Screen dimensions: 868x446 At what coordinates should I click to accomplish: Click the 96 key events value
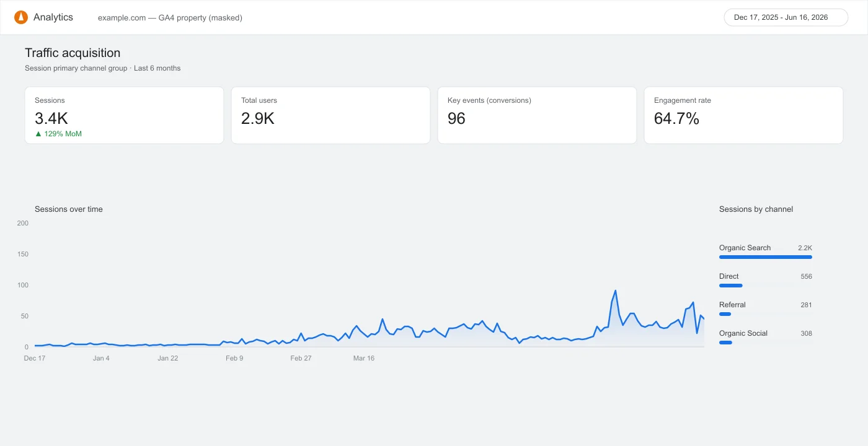[456, 118]
